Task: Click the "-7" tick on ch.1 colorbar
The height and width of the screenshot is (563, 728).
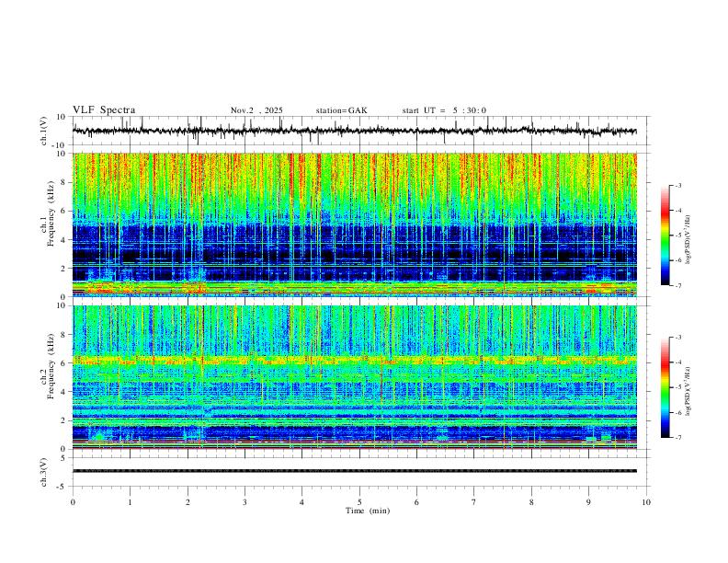Action: (677, 286)
